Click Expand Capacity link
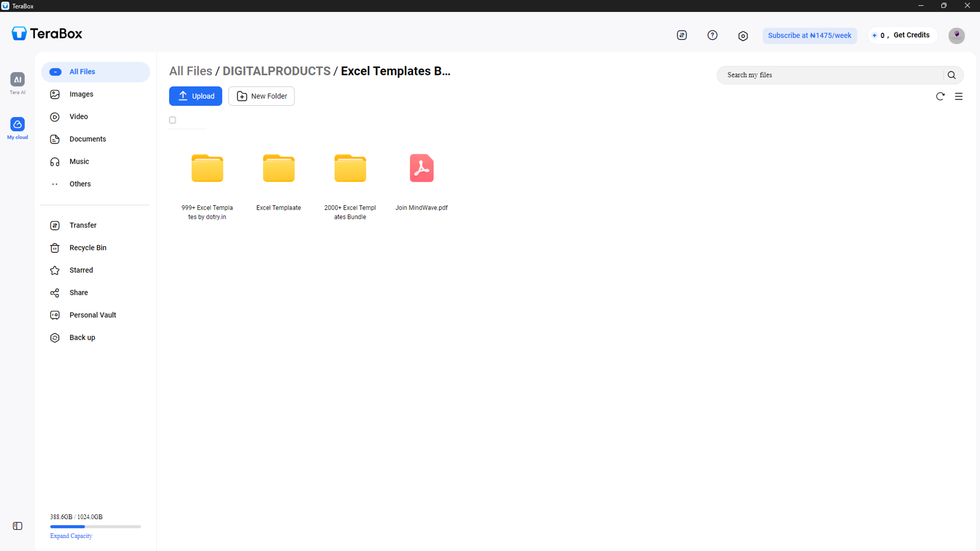Viewport: 980px width, 551px height. (x=71, y=536)
